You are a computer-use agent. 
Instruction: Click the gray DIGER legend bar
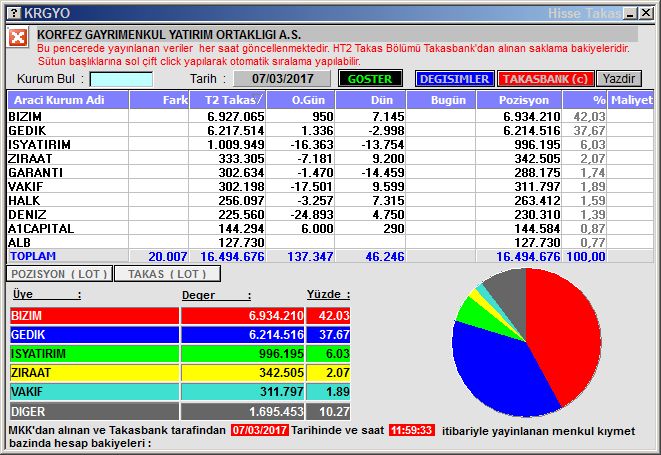(x=94, y=411)
